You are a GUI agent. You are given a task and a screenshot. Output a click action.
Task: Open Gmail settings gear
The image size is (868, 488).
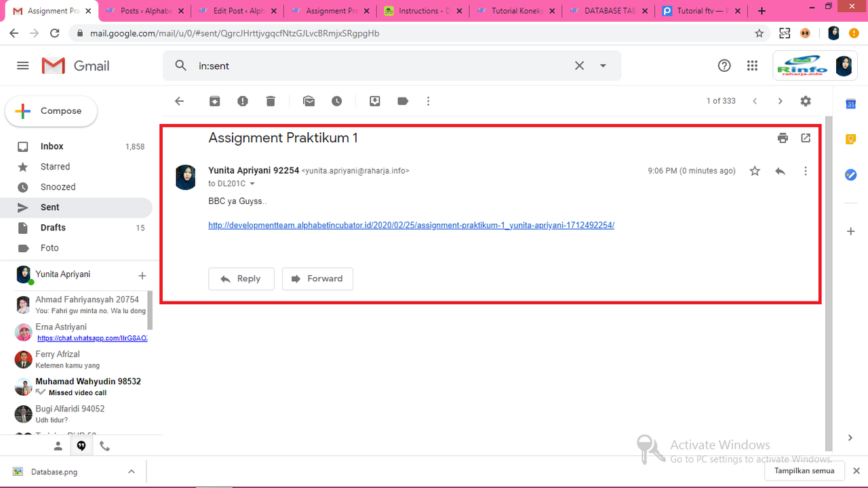coord(806,101)
